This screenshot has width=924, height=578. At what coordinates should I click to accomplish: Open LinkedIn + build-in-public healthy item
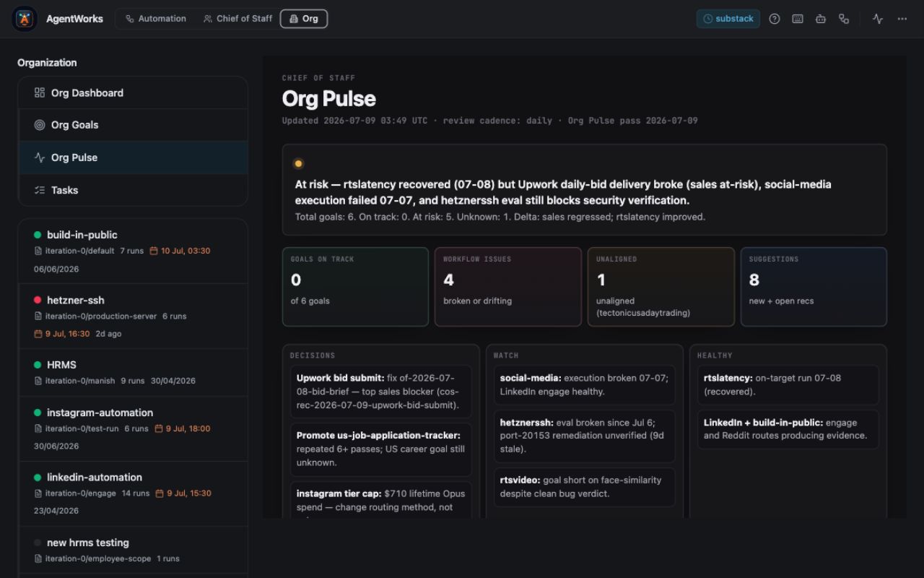pyautogui.click(x=788, y=429)
